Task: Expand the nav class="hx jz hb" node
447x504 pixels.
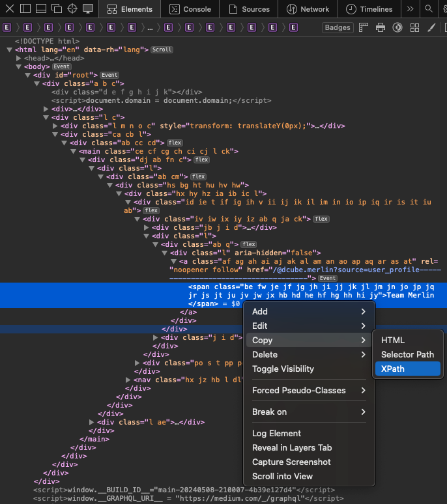Action: [128, 380]
